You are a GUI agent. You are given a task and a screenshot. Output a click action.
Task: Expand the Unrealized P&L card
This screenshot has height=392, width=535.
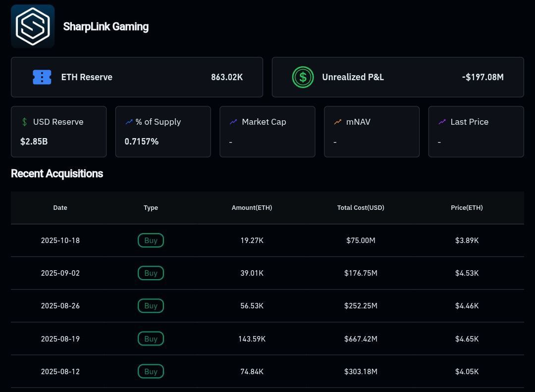click(x=397, y=77)
